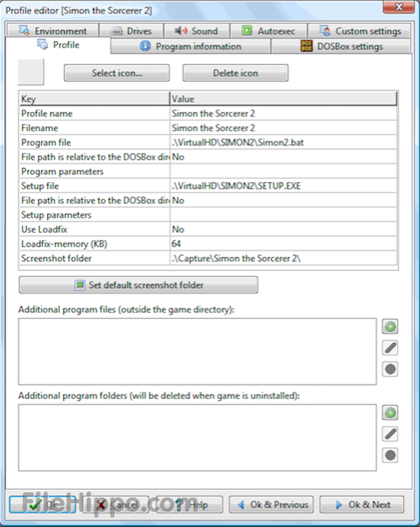Open the Environment tab
Image resolution: width=420 pixels, height=527 pixels.
point(53,31)
